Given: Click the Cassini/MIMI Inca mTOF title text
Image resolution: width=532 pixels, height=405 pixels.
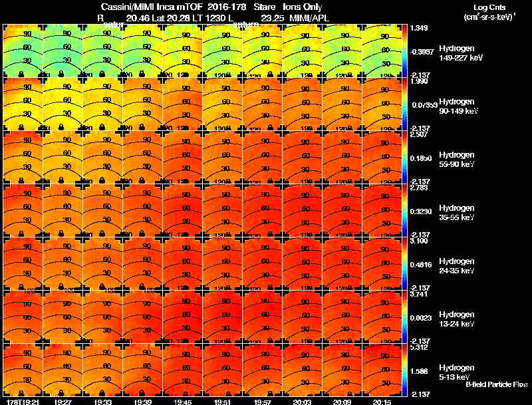Looking at the screenshot, I should click(152, 7).
